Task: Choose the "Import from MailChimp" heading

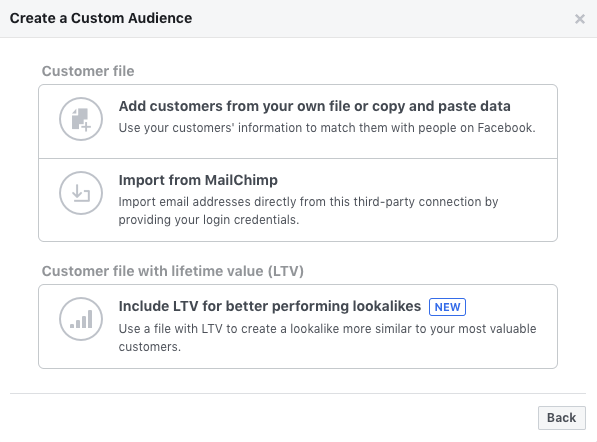Action: tap(198, 180)
